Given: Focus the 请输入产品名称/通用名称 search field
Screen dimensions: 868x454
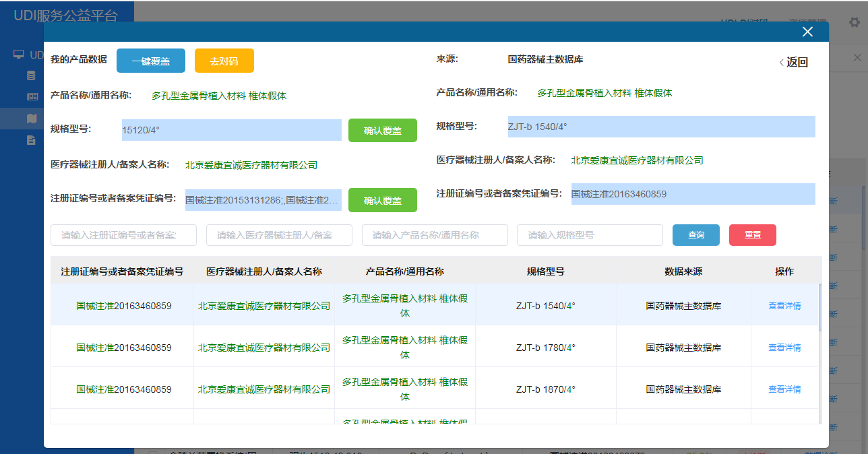Looking at the screenshot, I should pyautogui.click(x=435, y=235).
